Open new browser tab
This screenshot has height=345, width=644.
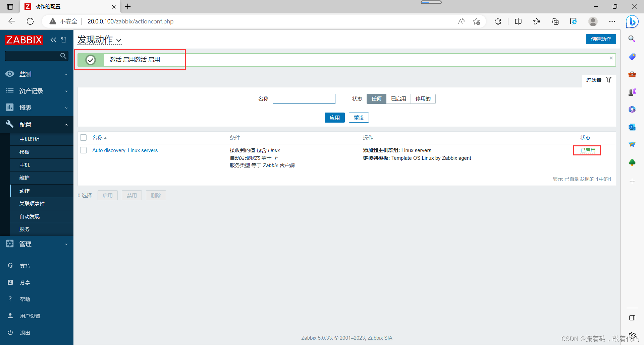[128, 6]
